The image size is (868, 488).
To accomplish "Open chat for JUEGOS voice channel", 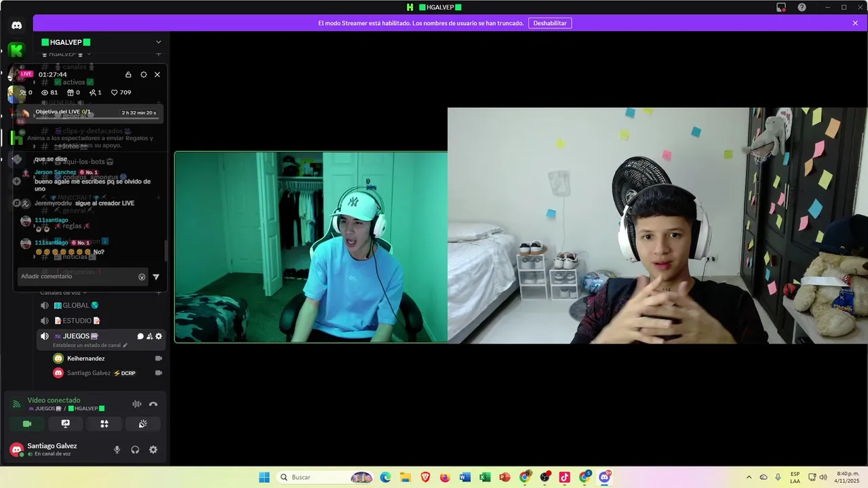I will coord(140,336).
